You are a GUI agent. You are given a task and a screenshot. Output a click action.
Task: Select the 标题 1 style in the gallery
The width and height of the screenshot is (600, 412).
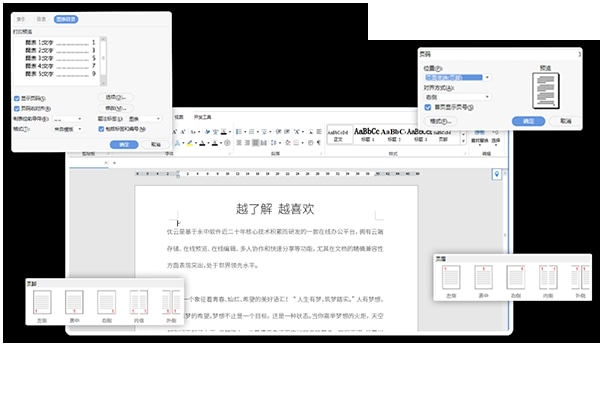tap(366, 135)
